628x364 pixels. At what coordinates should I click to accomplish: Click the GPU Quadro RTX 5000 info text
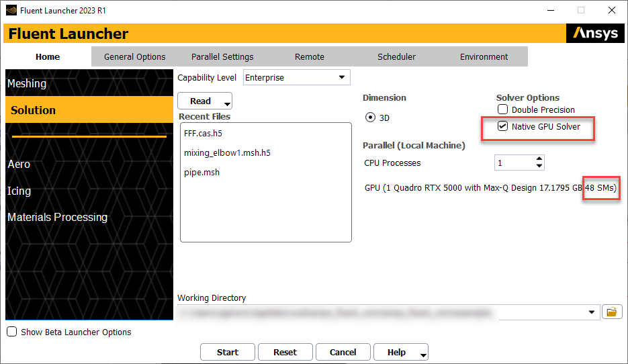[x=490, y=188]
